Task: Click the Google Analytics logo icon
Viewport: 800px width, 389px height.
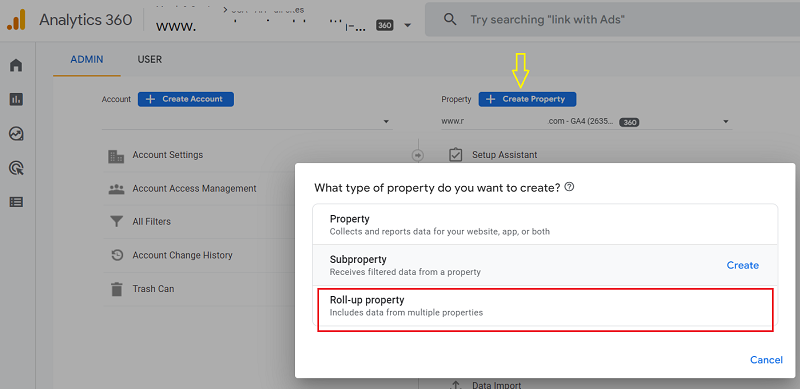Action: pos(16,19)
